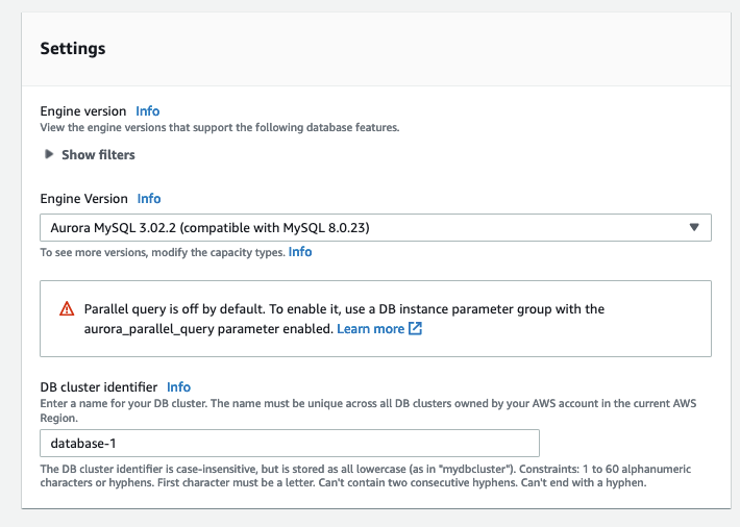
Task: Open Info link after 'modify the capacity types'
Action: tap(300, 252)
